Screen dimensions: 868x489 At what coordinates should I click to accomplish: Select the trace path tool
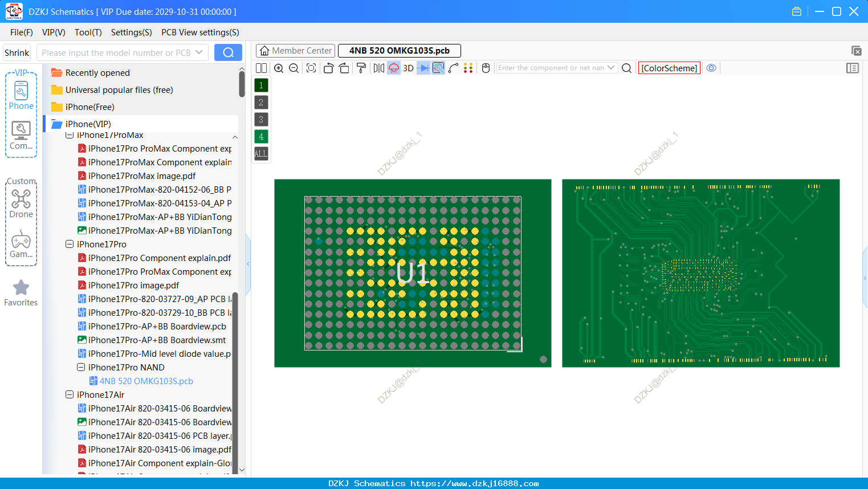tap(453, 68)
